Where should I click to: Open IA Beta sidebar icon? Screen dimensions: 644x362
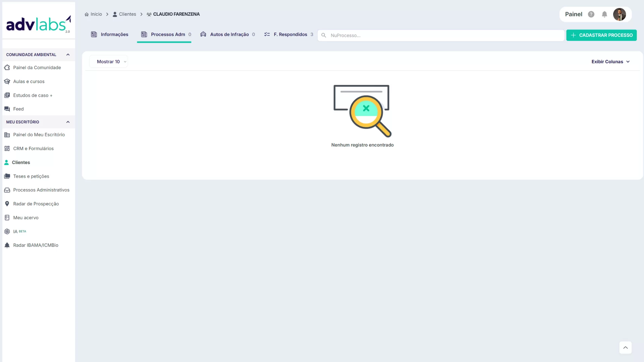[x=7, y=232]
